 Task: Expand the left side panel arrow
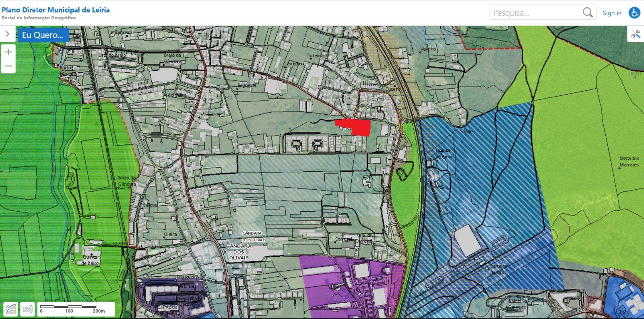(x=7, y=34)
